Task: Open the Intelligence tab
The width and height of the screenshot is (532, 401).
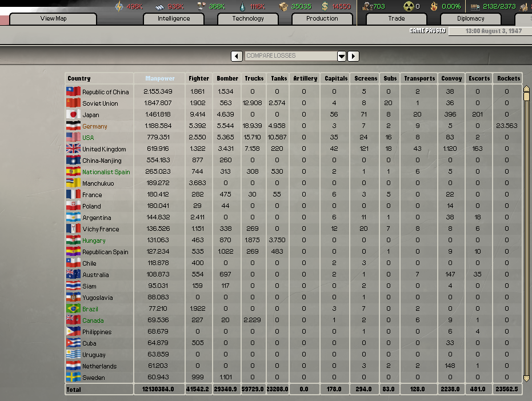Action: click(174, 19)
